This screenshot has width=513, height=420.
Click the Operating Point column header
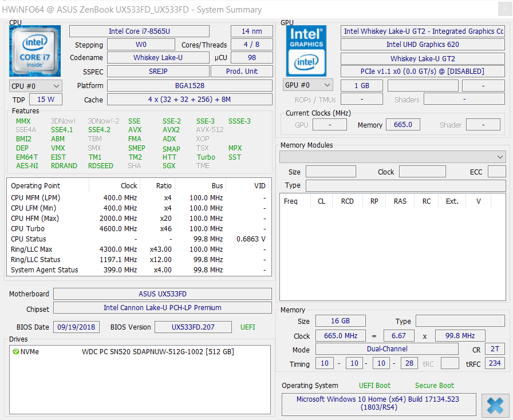pos(48,186)
